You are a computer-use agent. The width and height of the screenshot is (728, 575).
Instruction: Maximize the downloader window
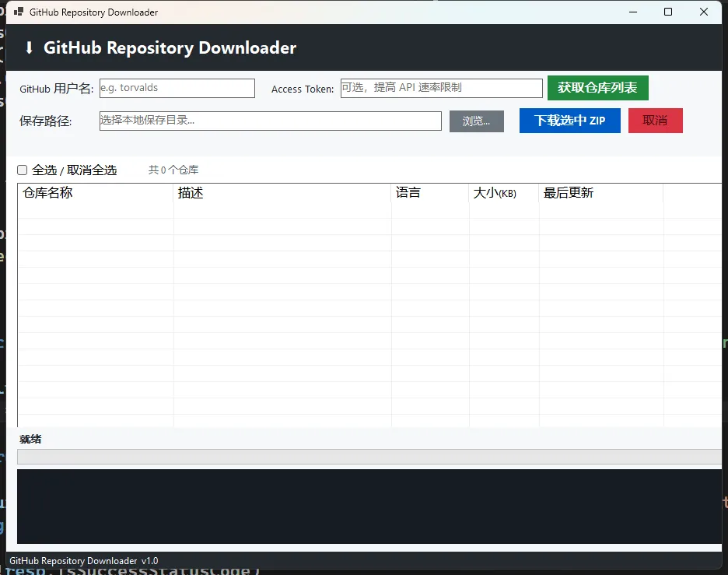(668, 12)
